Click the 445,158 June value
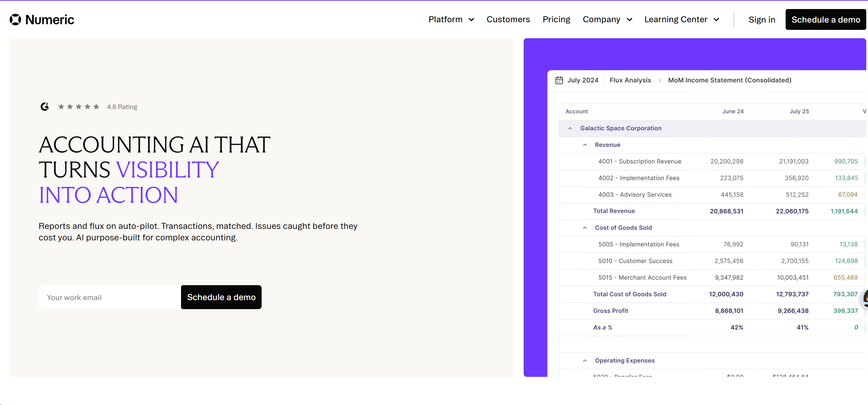Image resolution: width=868 pixels, height=405 pixels. 732,195
